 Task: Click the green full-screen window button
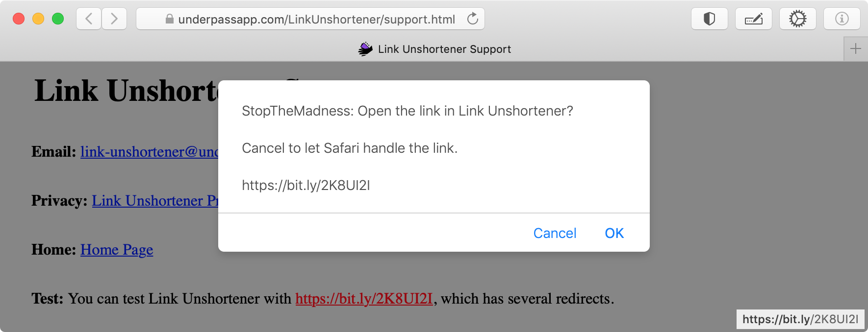(58, 19)
